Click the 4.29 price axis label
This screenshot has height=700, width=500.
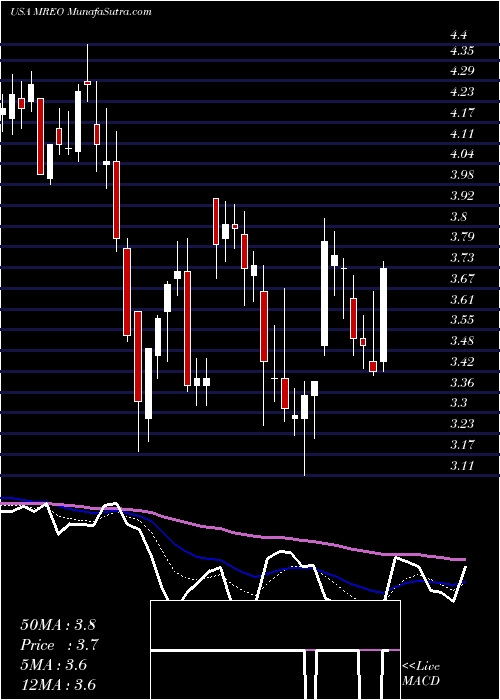coord(462,71)
